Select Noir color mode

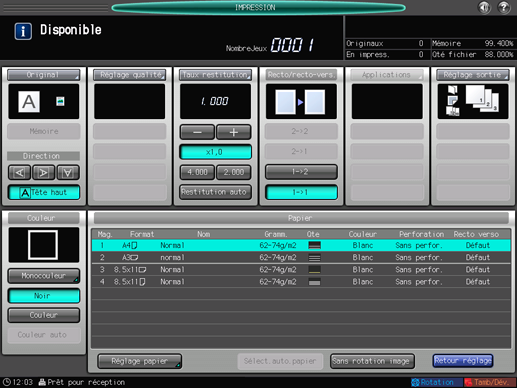coord(44,296)
